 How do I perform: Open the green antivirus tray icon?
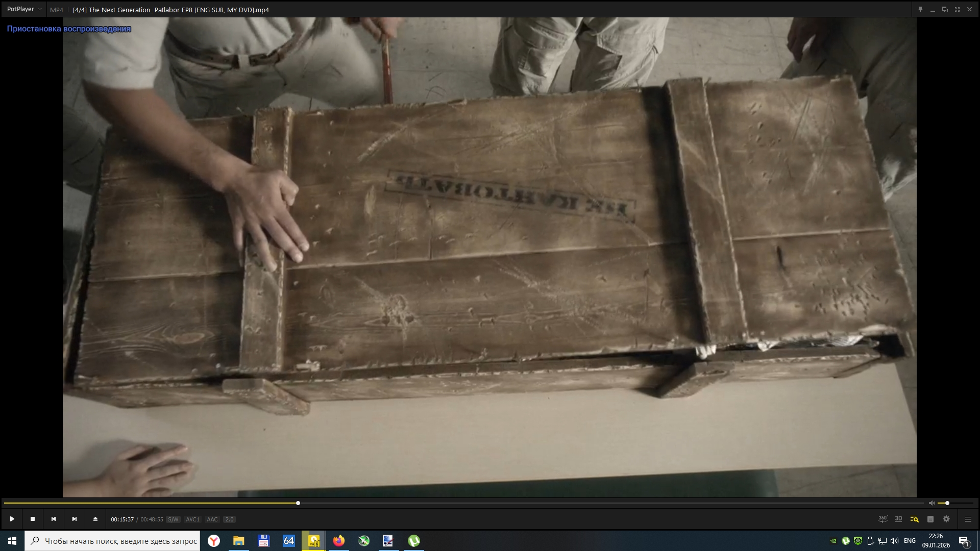(858, 541)
